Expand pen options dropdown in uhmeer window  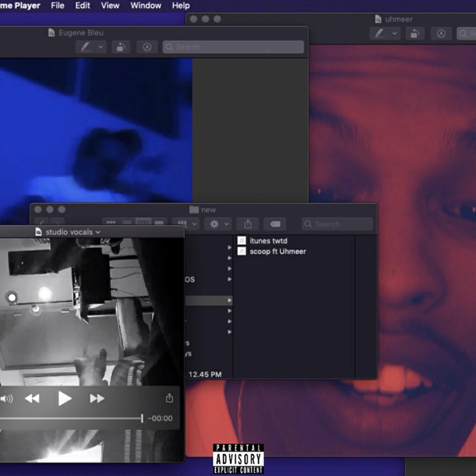point(394,33)
